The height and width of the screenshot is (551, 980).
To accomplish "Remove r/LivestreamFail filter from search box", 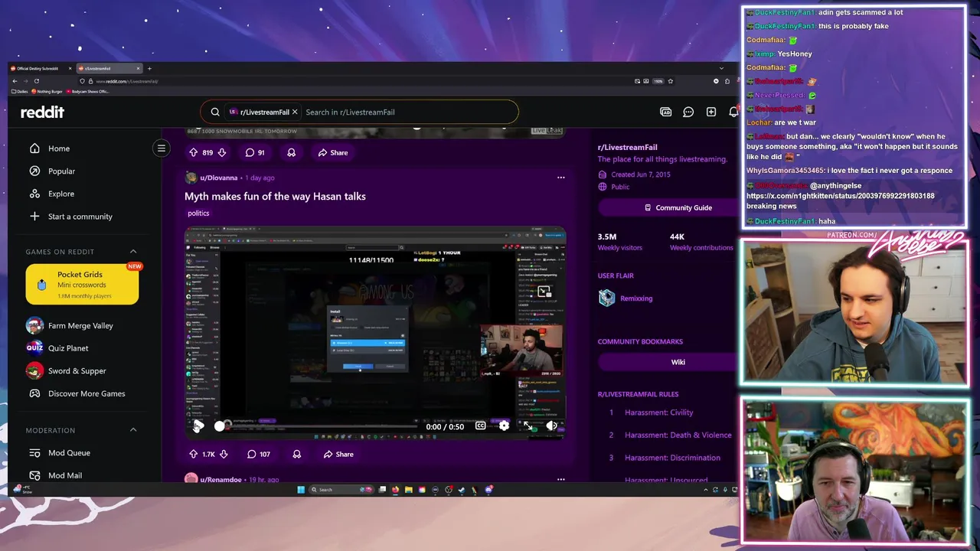I will 295,112.
